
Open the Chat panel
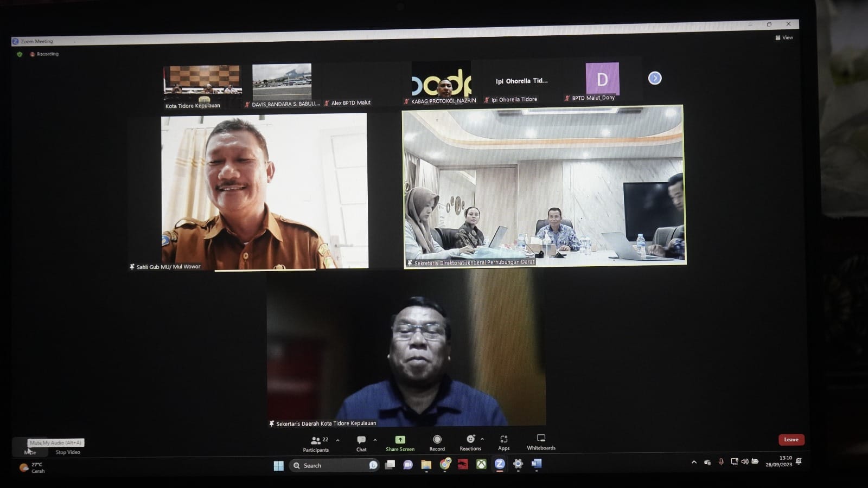click(x=361, y=444)
